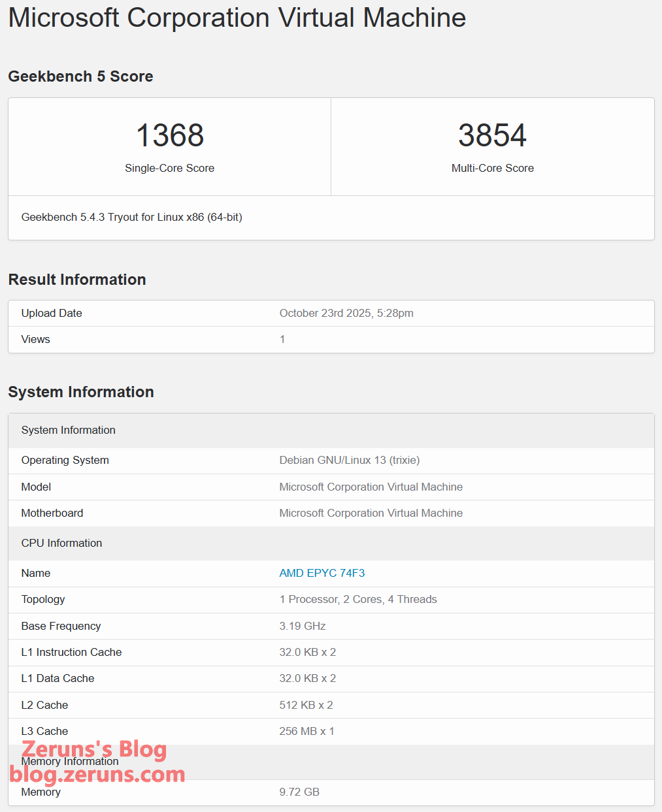Click the L1 Instruction Cache row label

[71, 652]
